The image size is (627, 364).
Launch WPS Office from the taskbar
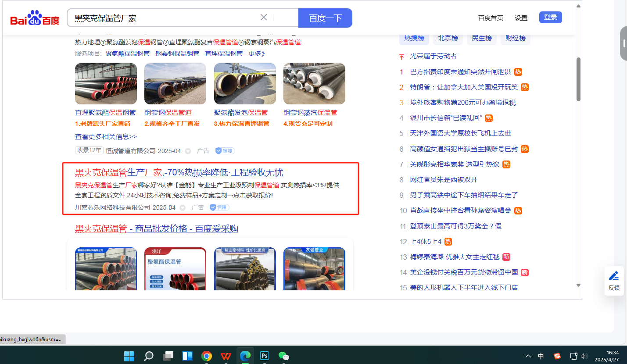(x=226, y=356)
